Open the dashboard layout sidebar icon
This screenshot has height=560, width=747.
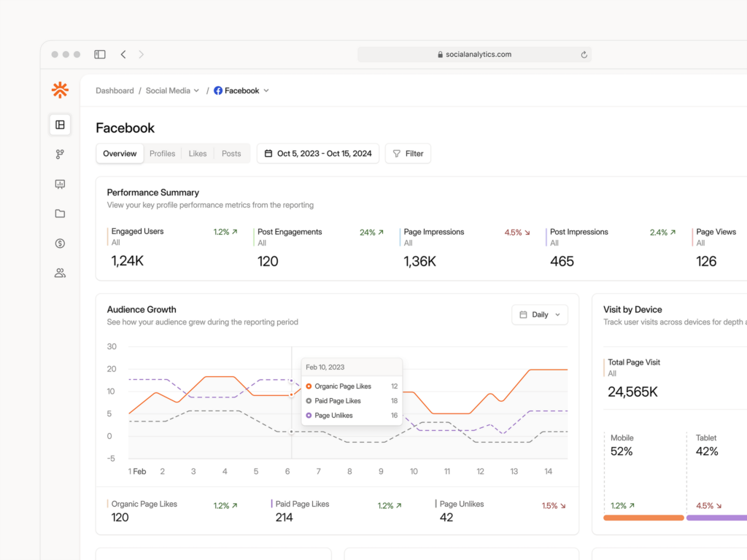tap(60, 125)
